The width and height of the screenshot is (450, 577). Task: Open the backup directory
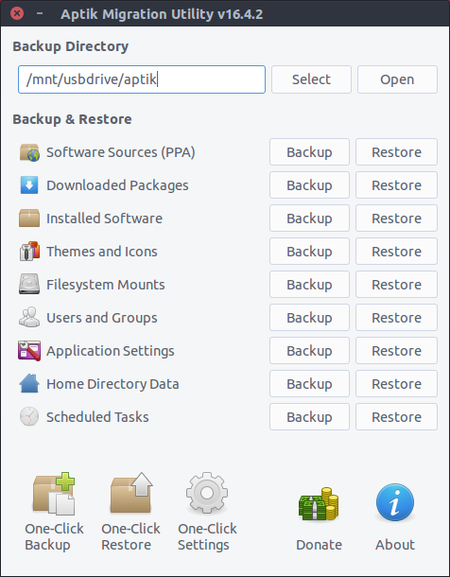(397, 79)
